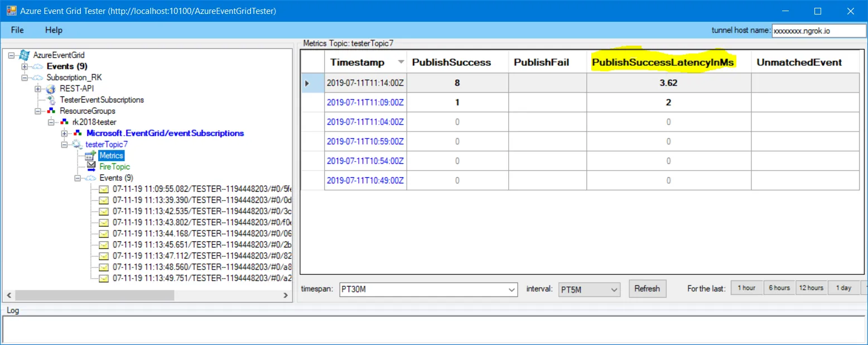Click envelope icon of event 11:13:45.651
This screenshot has height=345, width=868.
point(104,245)
